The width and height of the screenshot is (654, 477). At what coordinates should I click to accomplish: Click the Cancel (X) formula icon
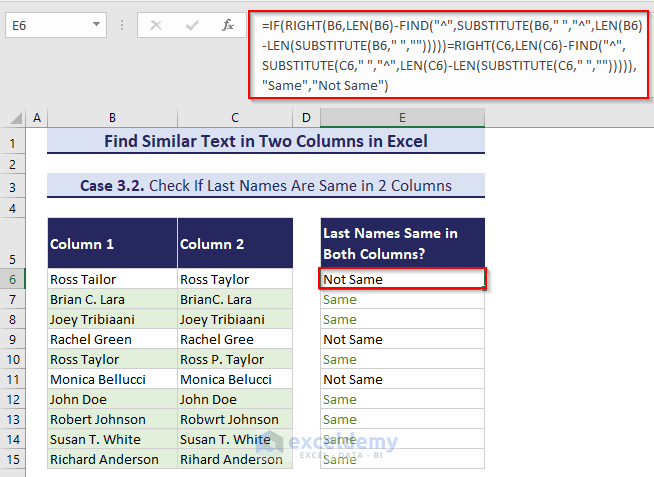coord(155,25)
